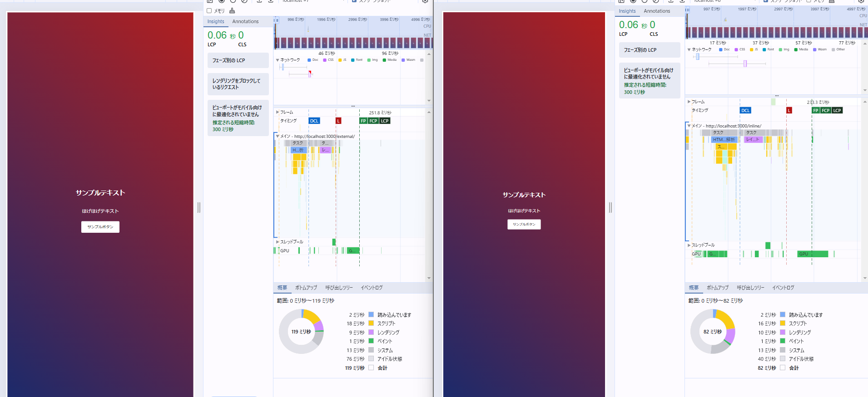Open viewport not mobile-optimized insight in left panel
Screen dimensions: 868x397
238,118
